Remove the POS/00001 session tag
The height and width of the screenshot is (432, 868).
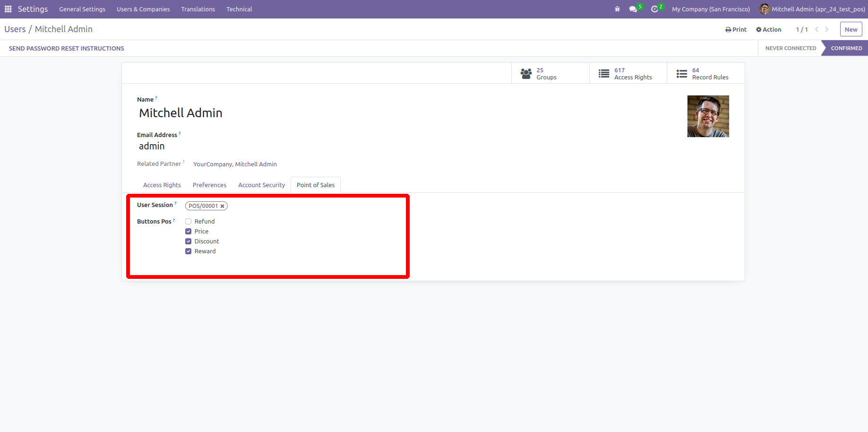[222, 206]
